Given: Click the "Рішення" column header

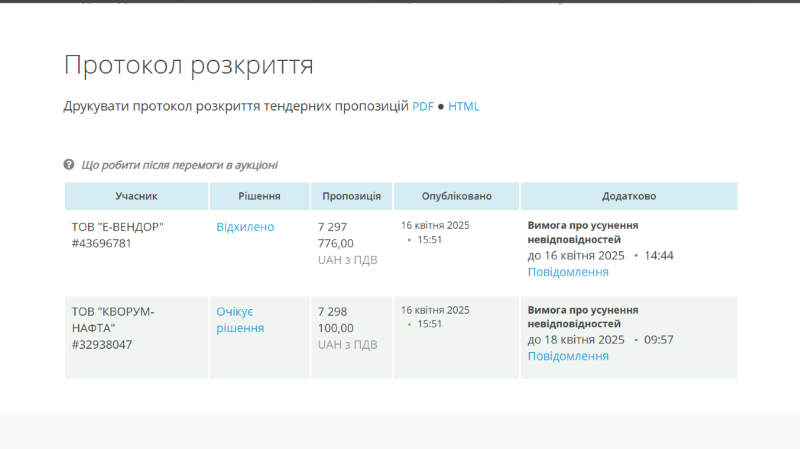Looking at the screenshot, I should [x=259, y=196].
